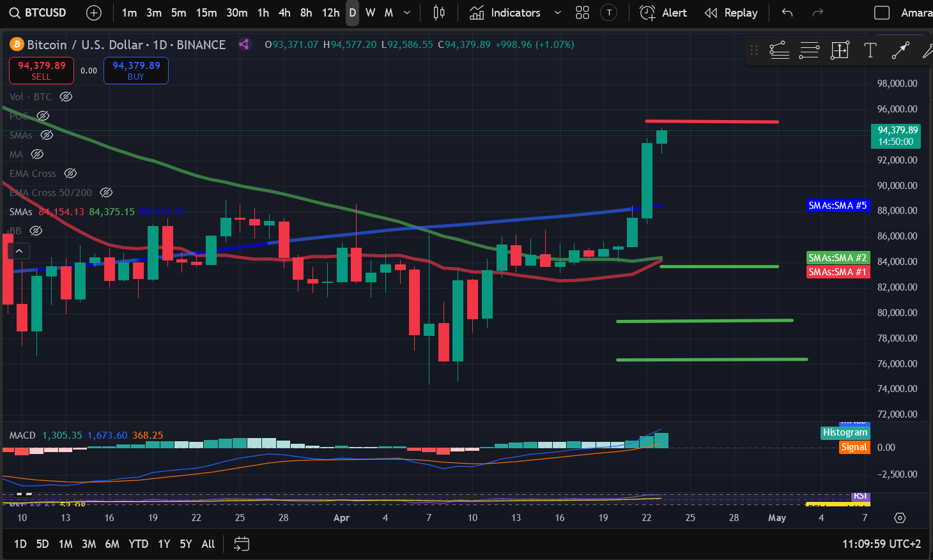Viewport: 933px width, 560px height.
Task: Expand favorite indicators dropdown chevron
Action: 557,13
